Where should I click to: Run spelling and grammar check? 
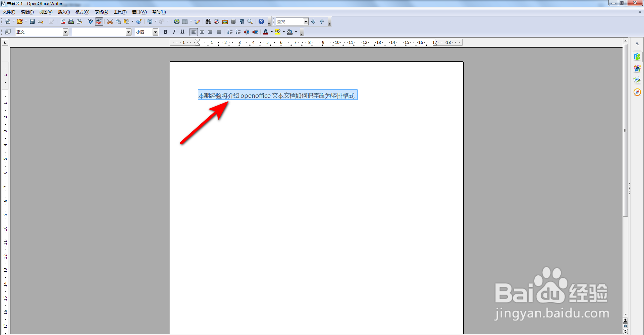point(91,21)
